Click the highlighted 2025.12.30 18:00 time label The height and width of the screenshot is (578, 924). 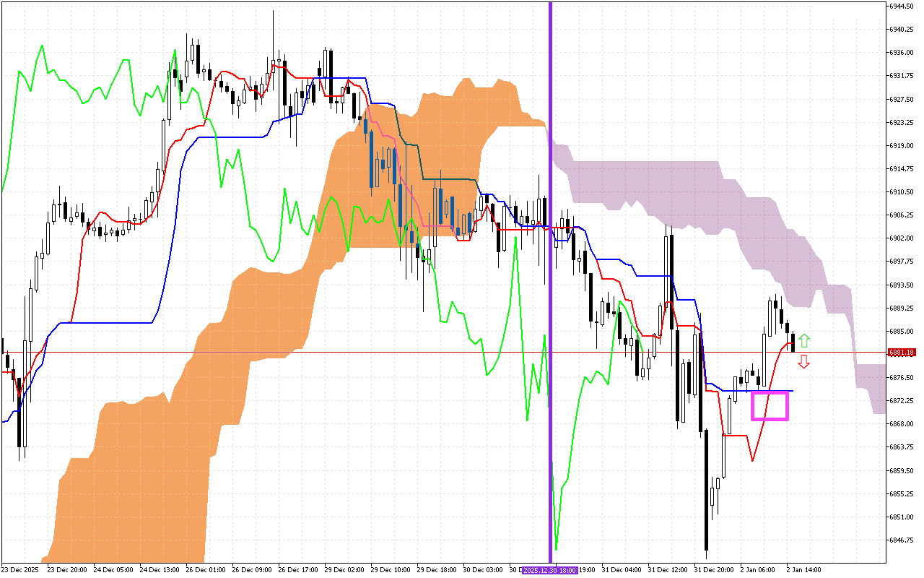[549, 569]
